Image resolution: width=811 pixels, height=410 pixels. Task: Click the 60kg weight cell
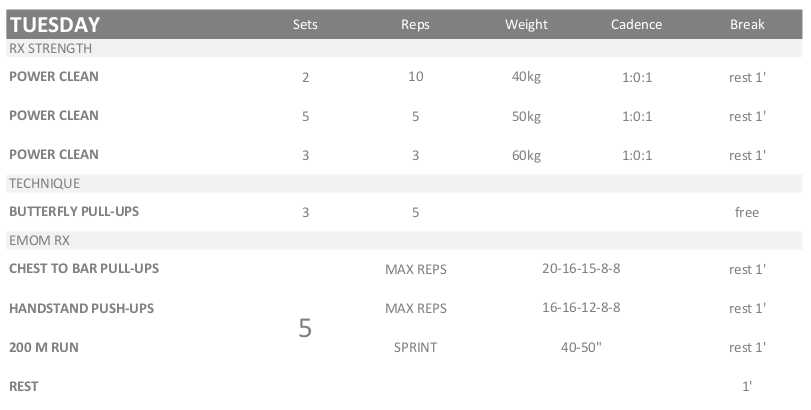pyautogui.click(x=526, y=155)
